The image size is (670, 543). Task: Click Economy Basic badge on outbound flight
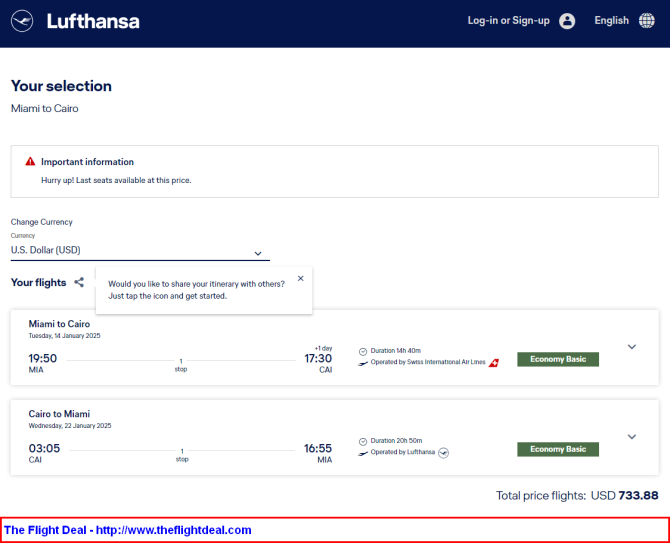pos(558,359)
